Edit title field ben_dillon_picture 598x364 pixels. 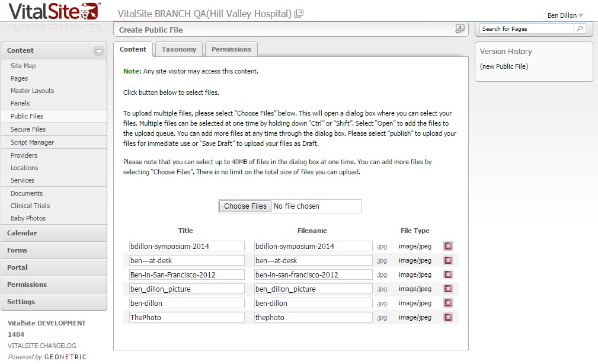tap(187, 289)
